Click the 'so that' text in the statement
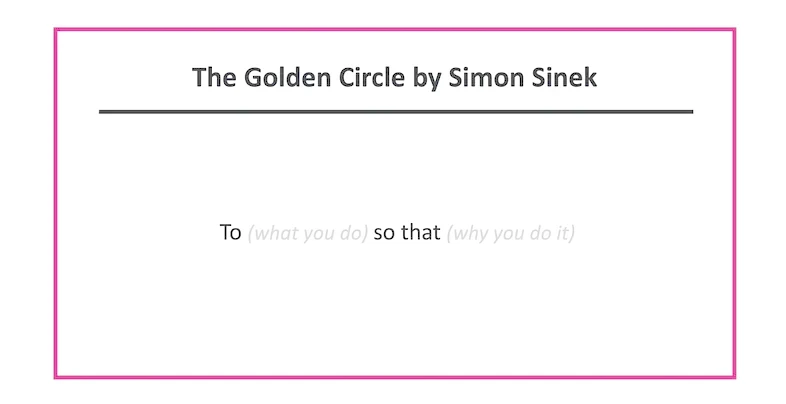Viewport: 786px width, 404px height. (x=407, y=233)
